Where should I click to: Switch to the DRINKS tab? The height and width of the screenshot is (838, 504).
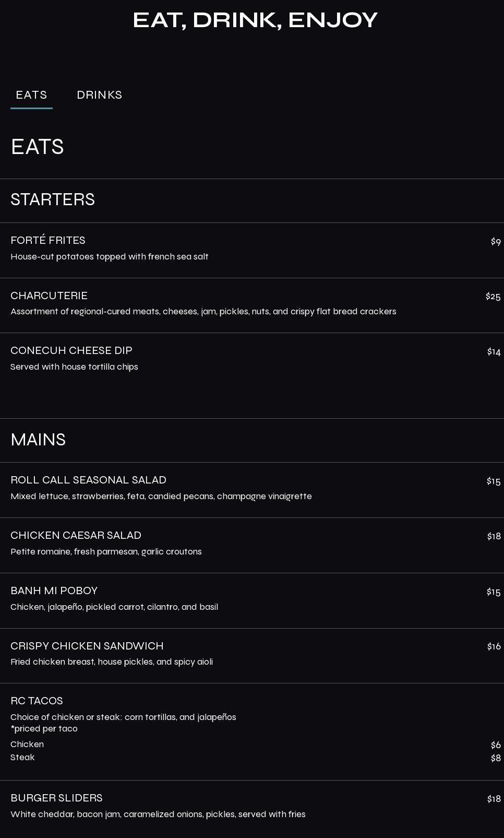(99, 95)
